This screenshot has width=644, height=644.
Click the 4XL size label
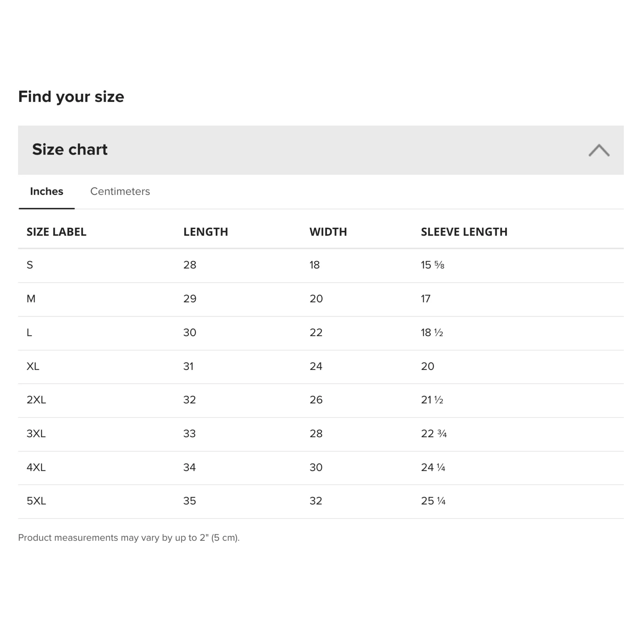[x=36, y=467]
